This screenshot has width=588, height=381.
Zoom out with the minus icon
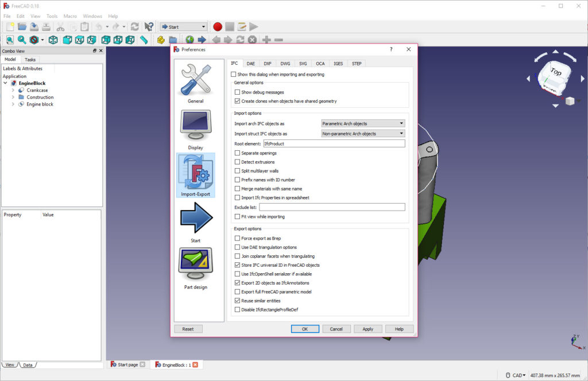[278, 40]
